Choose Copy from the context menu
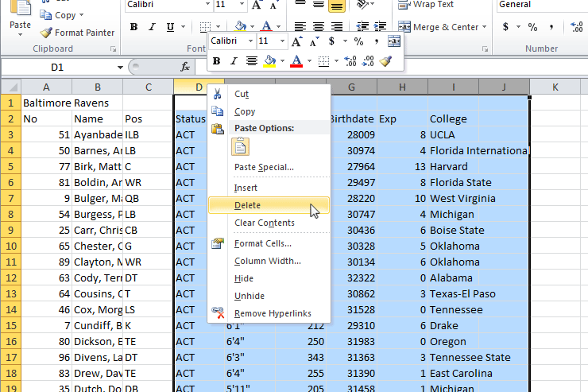This screenshot has width=588, height=392. [269, 111]
